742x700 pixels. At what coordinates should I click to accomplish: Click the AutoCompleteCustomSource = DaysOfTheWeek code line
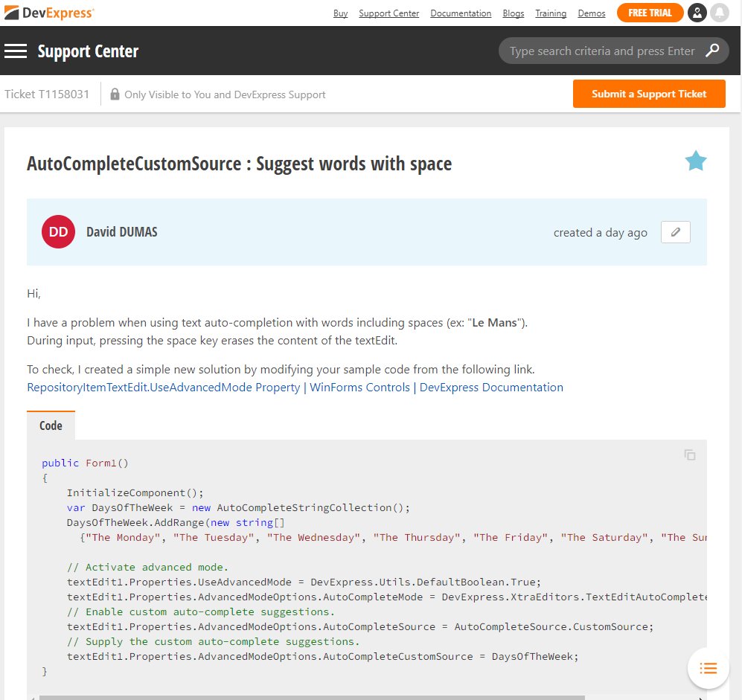[x=323, y=657]
